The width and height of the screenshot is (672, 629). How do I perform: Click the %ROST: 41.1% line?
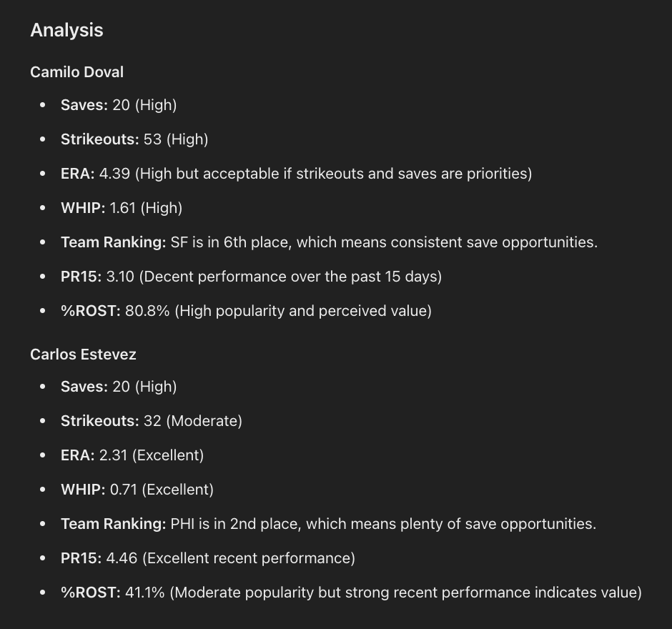(x=351, y=593)
